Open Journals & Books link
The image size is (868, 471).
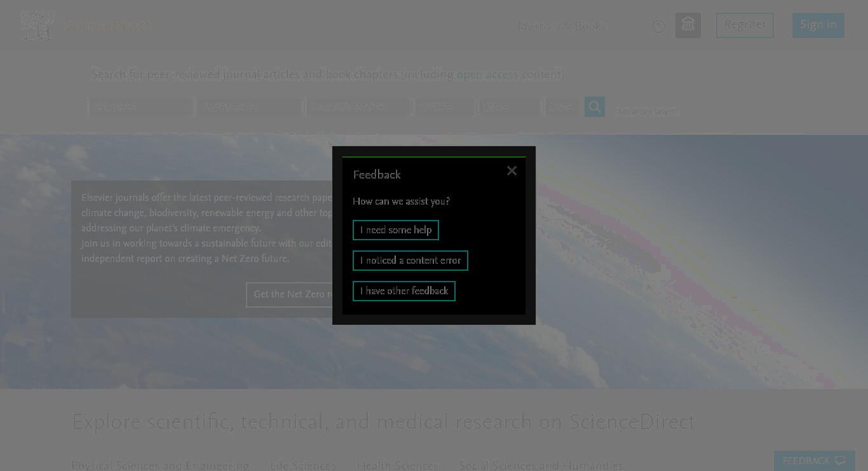pyautogui.click(x=562, y=26)
